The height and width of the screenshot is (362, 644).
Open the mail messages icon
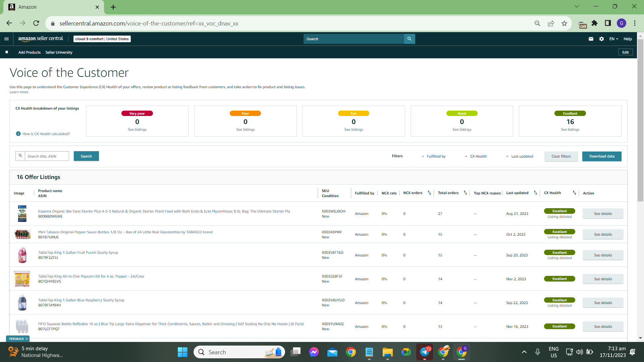591,39
